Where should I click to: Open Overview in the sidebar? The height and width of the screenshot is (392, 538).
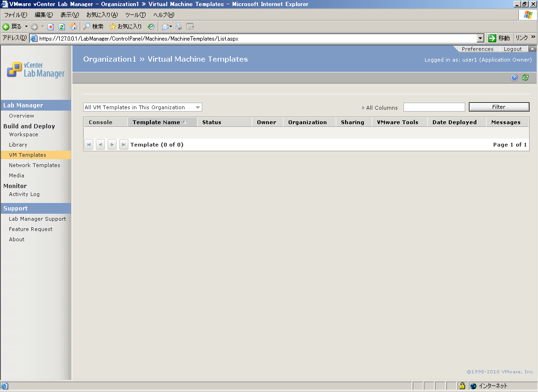pyautogui.click(x=21, y=116)
